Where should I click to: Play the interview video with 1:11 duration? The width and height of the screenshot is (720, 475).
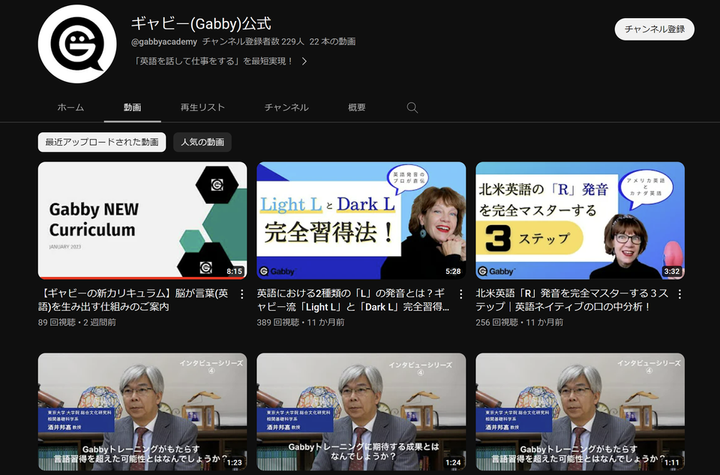pyautogui.click(x=580, y=412)
